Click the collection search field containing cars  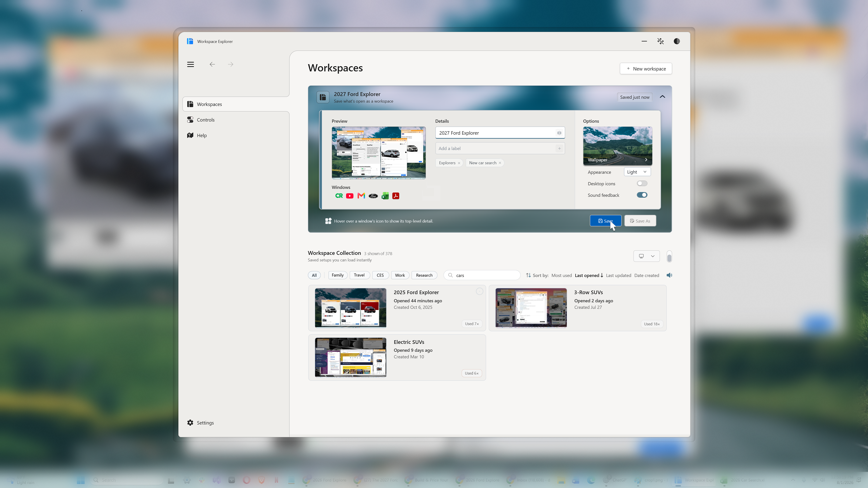tap(482, 275)
